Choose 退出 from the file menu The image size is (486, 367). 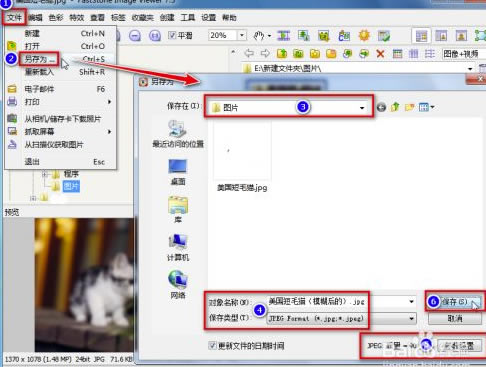click(x=61, y=162)
